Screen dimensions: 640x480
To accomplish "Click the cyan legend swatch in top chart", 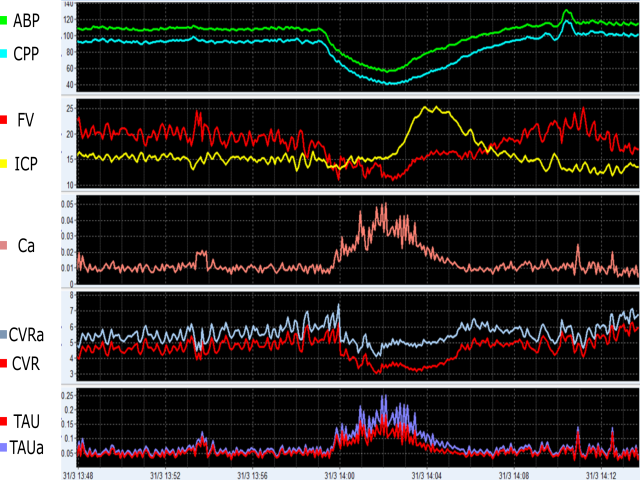I will pyautogui.click(x=4, y=52).
